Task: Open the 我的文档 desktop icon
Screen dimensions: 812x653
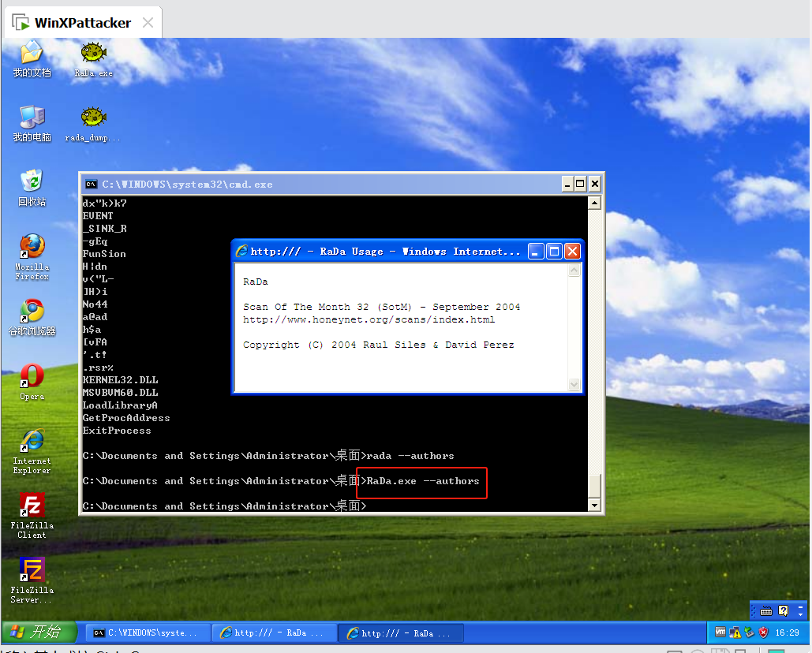Action: pyautogui.click(x=32, y=59)
